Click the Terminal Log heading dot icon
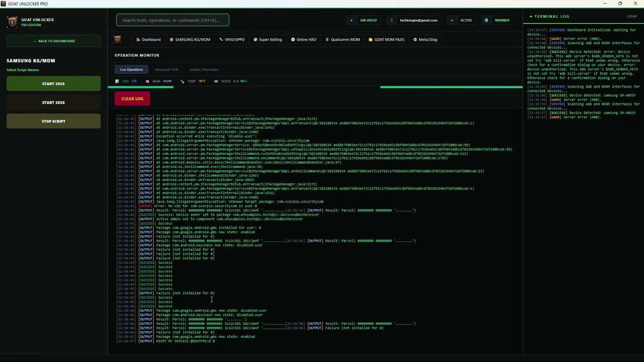The height and width of the screenshot is (362, 644). tap(531, 17)
